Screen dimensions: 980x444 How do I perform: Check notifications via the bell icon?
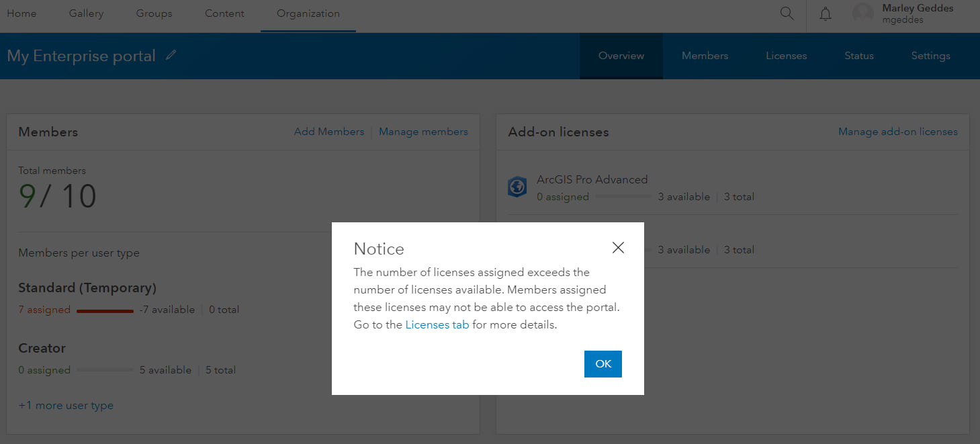tap(825, 13)
